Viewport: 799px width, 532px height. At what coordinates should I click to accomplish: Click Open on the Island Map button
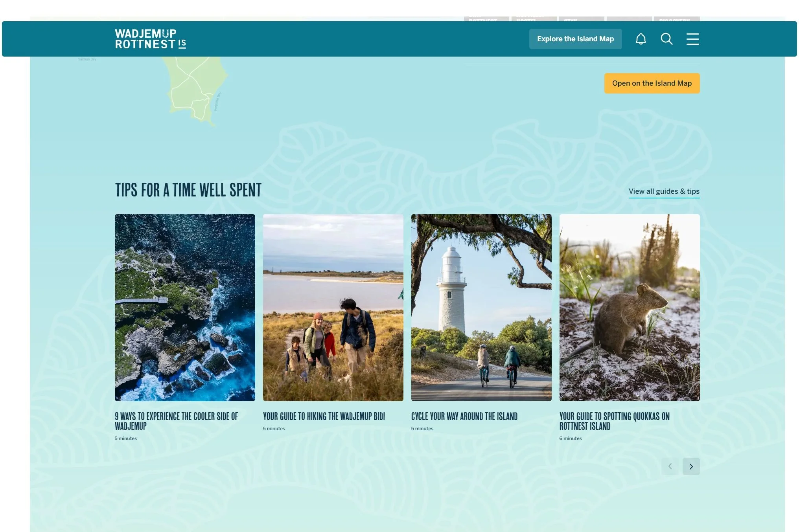click(652, 83)
